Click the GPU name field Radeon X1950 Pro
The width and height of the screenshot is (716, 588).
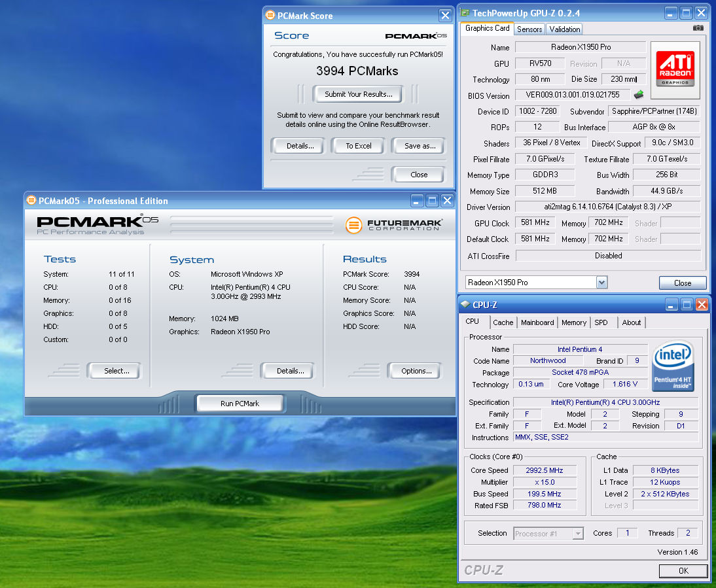click(x=581, y=47)
